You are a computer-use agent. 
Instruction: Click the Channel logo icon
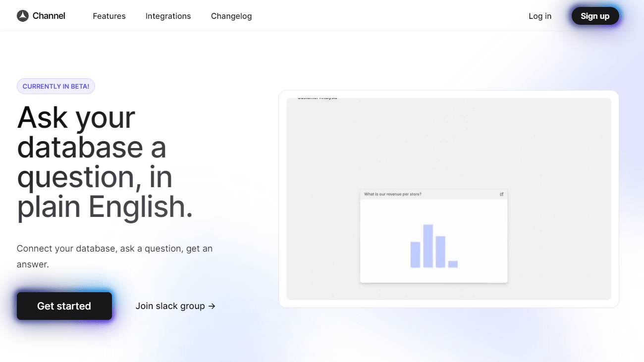click(x=23, y=16)
